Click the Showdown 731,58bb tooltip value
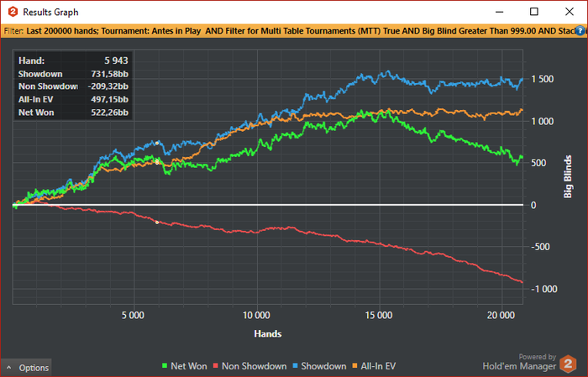The image size is (588, 377). [x=109, y=74]
